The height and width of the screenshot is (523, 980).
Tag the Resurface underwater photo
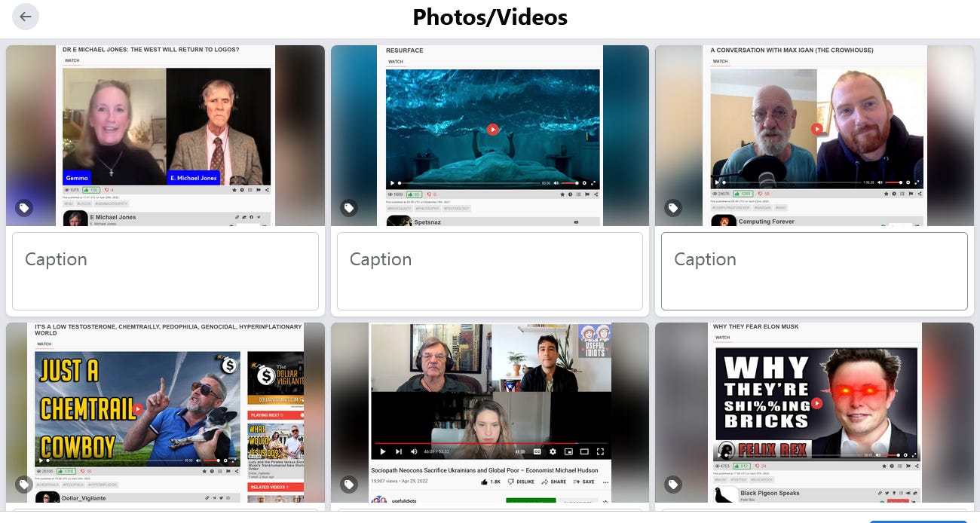point(348,207)
